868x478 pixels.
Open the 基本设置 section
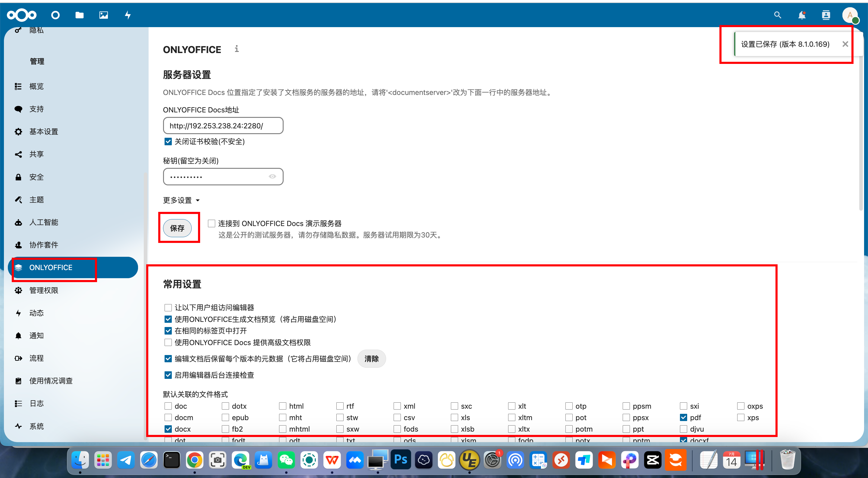pyautogui.click(x=73, y=131)
